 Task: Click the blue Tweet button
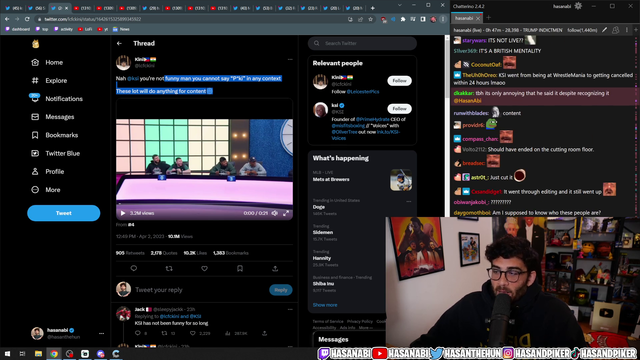(64, 213)
